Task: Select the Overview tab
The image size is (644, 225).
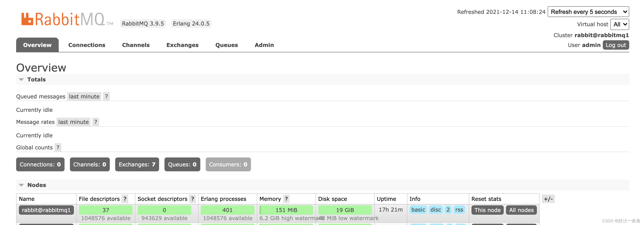Action: (x=37, y=45)
